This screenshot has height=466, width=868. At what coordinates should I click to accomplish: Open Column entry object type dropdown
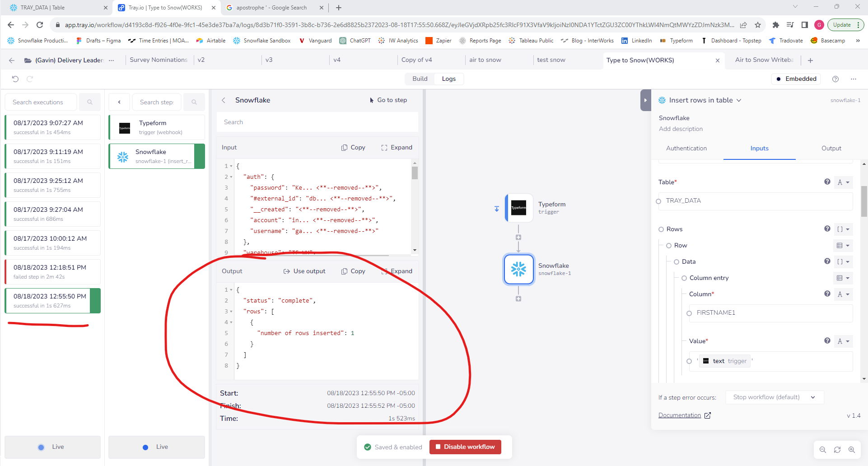tap(843, 278)
